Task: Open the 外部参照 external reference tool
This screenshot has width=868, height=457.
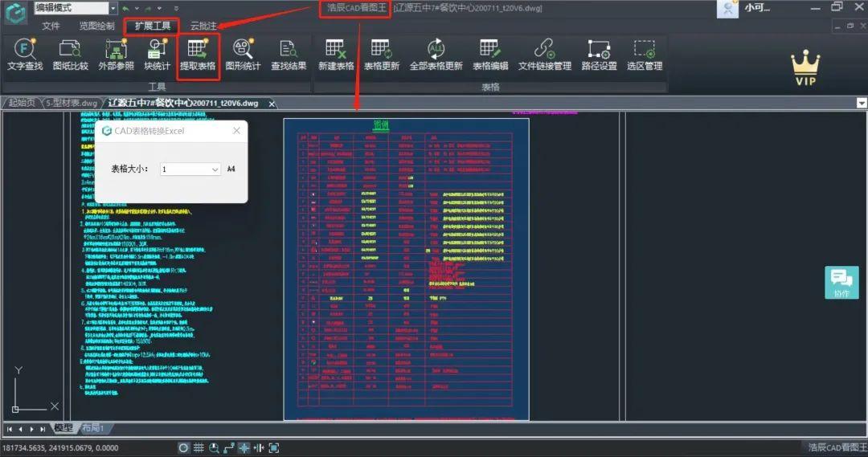Action: (116, 55)
